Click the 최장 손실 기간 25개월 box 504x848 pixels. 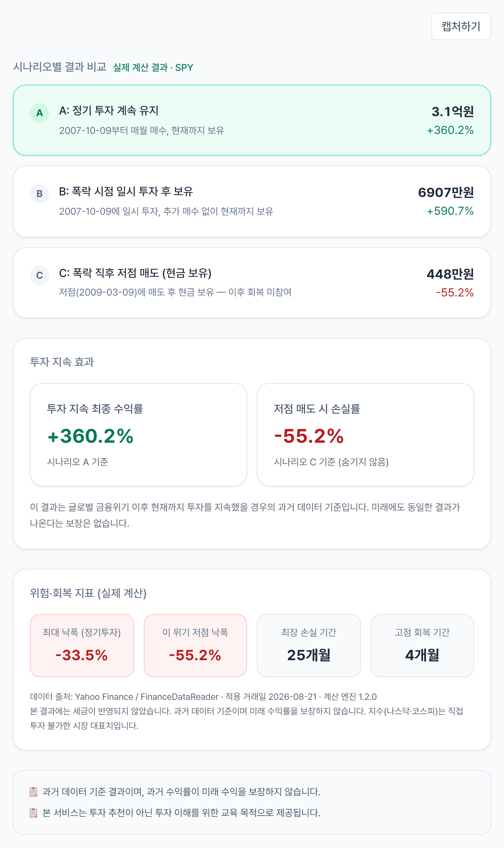309,645
